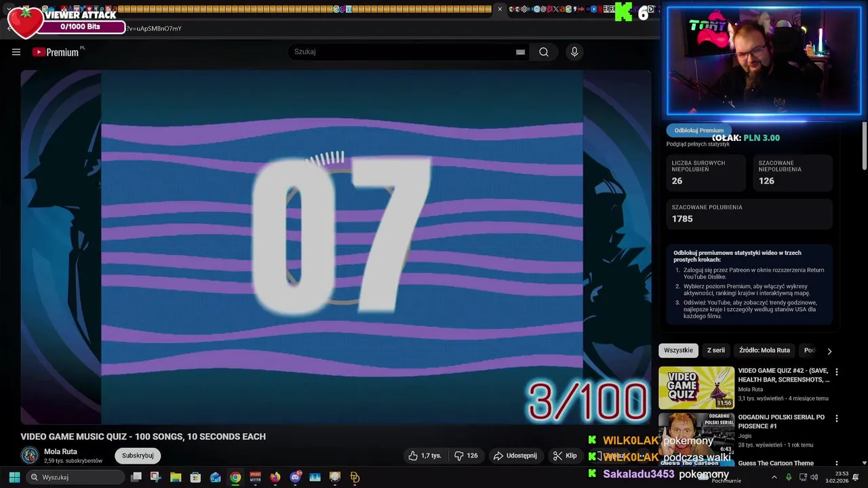Click the video title VIDEO GAME MUSIC QUIZ

(143, 436)
